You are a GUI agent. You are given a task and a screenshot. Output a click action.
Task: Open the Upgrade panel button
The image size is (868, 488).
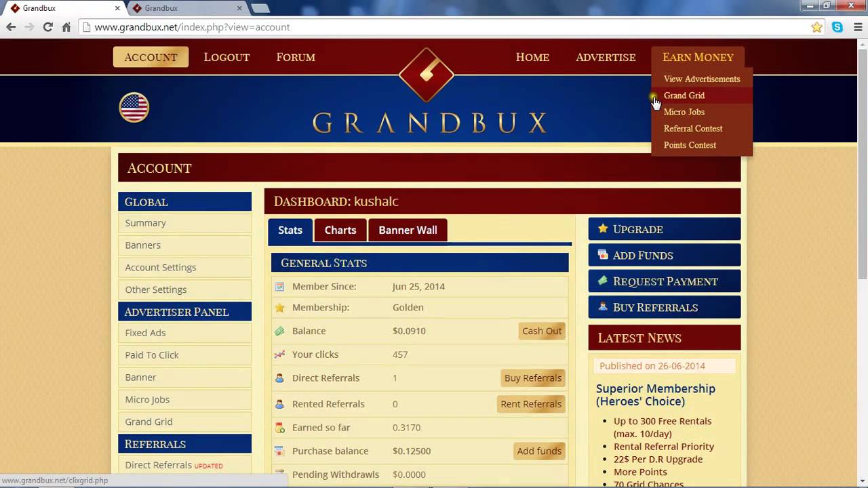click(x=665, y=229)
